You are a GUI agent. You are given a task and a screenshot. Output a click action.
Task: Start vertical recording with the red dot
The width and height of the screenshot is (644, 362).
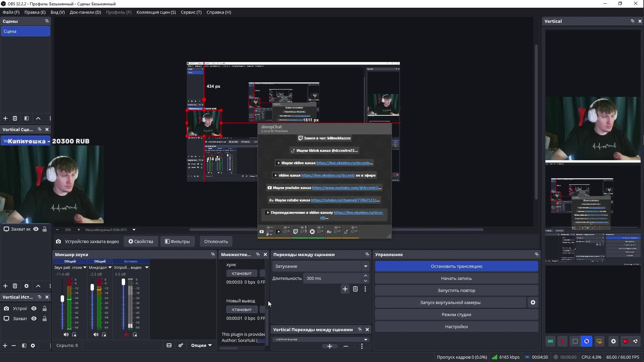(562, 341)
